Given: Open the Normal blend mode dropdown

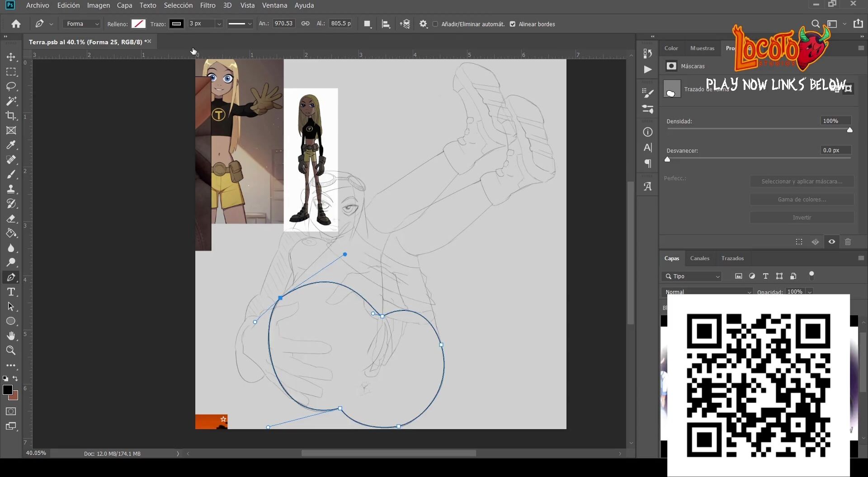Looking at the screenshot, I should coord(708,292).
